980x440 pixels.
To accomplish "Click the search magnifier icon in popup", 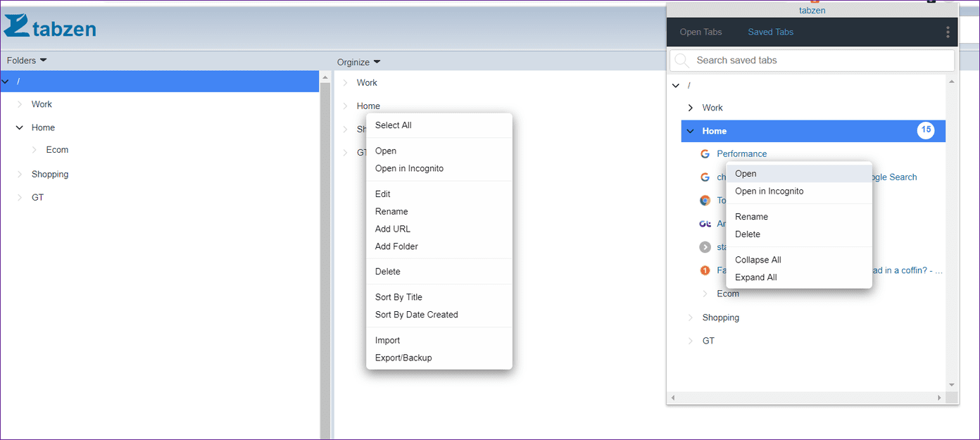I will point(681,61).
